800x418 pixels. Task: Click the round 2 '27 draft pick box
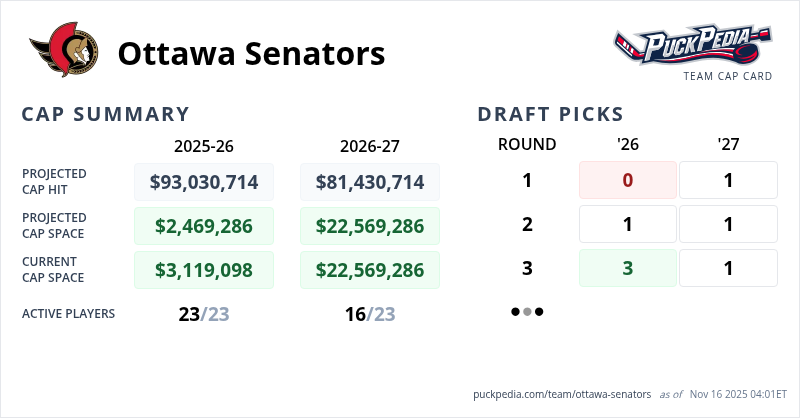[x=728, y=224]
